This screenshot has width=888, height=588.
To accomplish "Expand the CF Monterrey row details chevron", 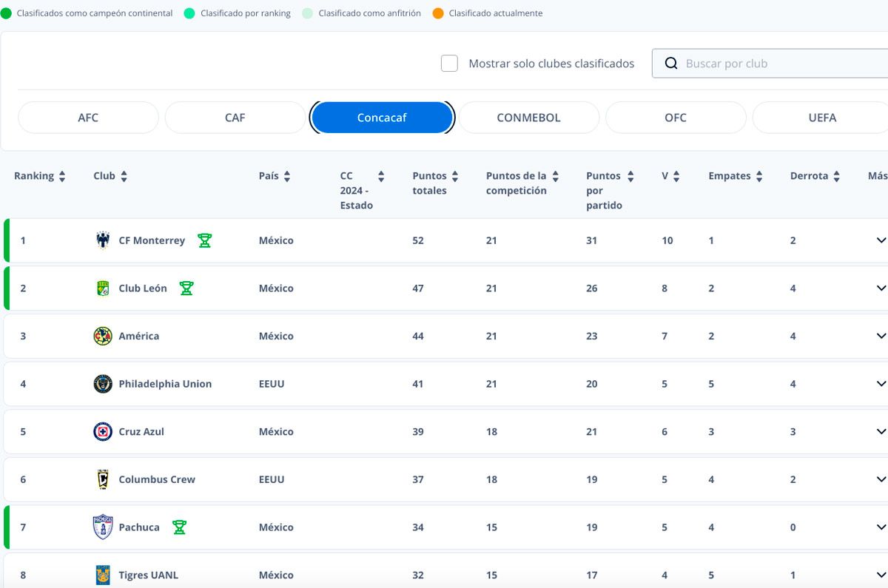I will point(881,240).
